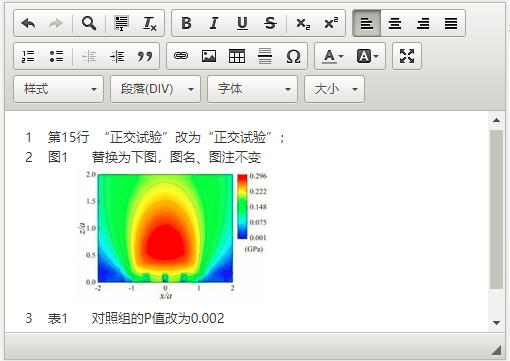Open the Insert Image dialog
510x361 pixels.
tap(209, 56)
